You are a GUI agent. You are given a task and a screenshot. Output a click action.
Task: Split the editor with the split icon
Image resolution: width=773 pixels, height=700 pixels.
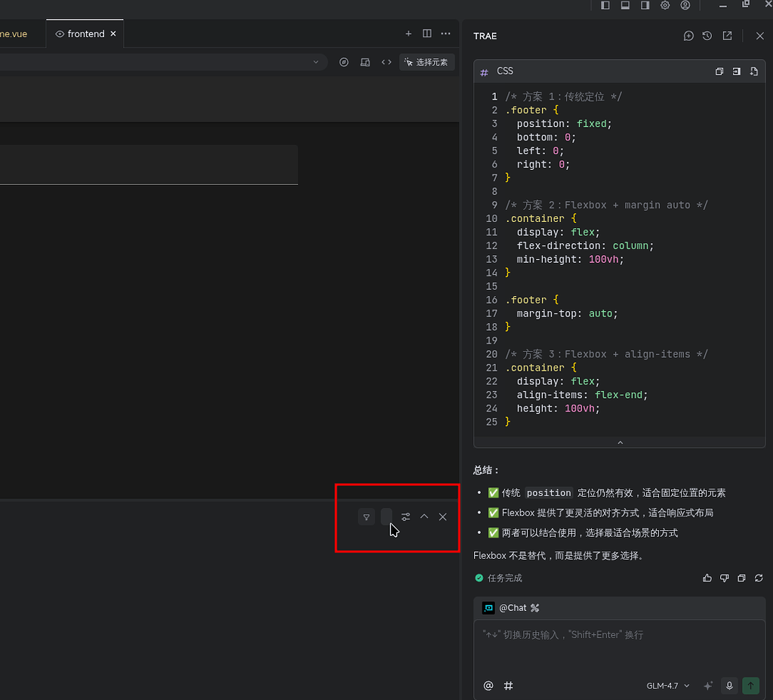click(427, 33)
